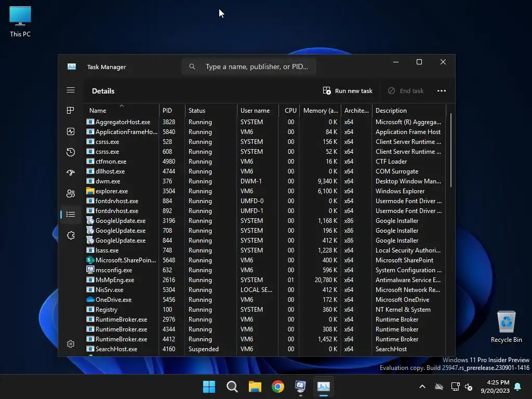Viewport: 532px width, 399px height.
Task: Click the OneDrive.exe cloud icon
Action: [90, 300]
